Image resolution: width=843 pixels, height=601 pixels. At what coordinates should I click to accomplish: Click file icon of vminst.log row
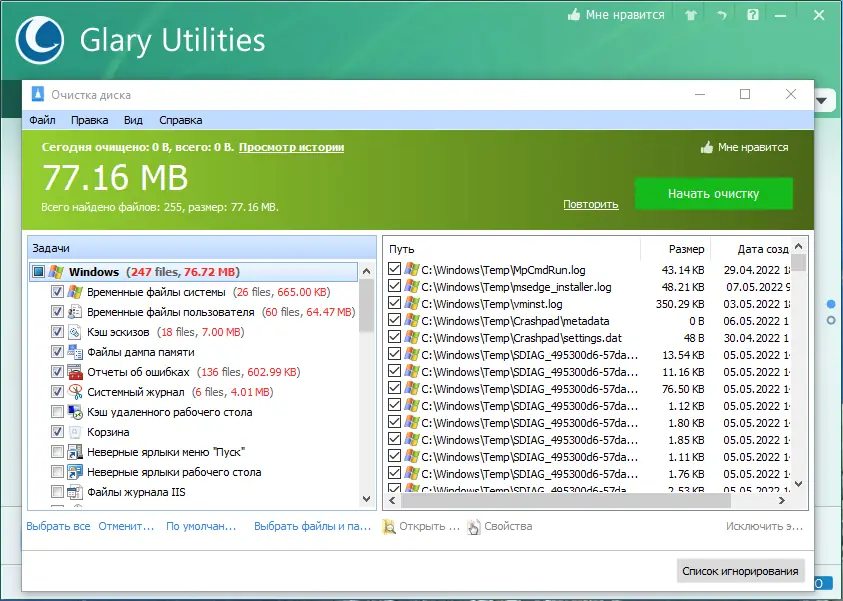pyautogui.click(x=412, y=304)
